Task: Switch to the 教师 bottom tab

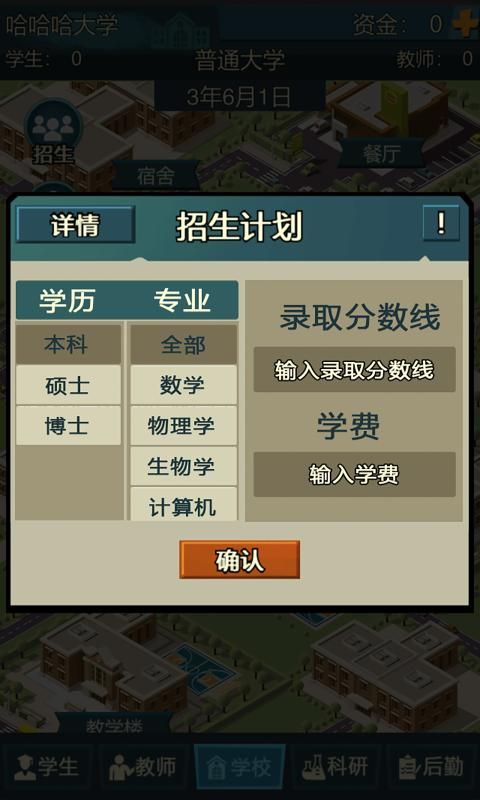Action: 143,767
